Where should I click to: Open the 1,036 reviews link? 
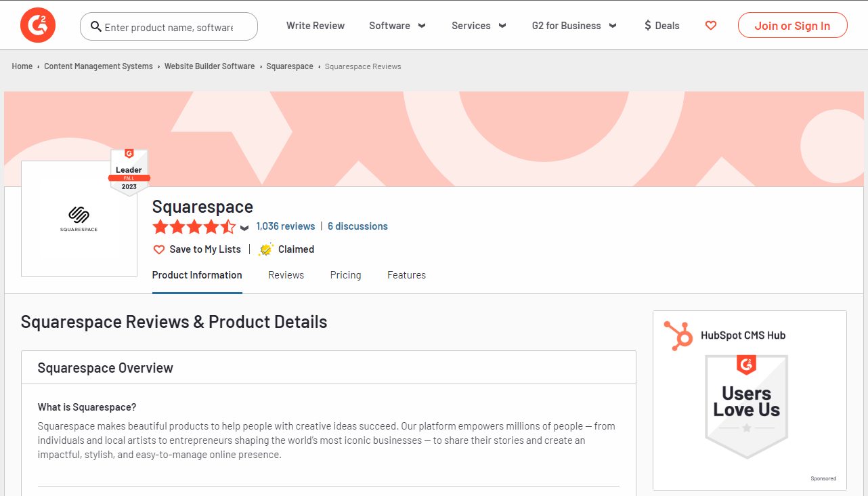286,226
